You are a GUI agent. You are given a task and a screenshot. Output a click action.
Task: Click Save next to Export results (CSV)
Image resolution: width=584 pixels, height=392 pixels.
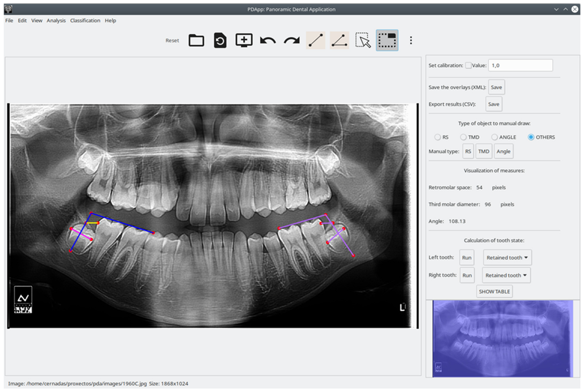[x=493, y=104]
